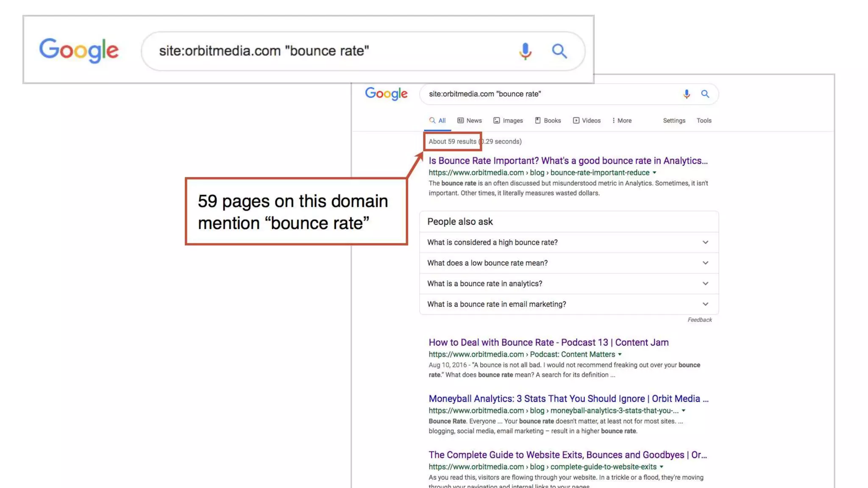
Task: Click the small search icon in results page
Action: 705,94
